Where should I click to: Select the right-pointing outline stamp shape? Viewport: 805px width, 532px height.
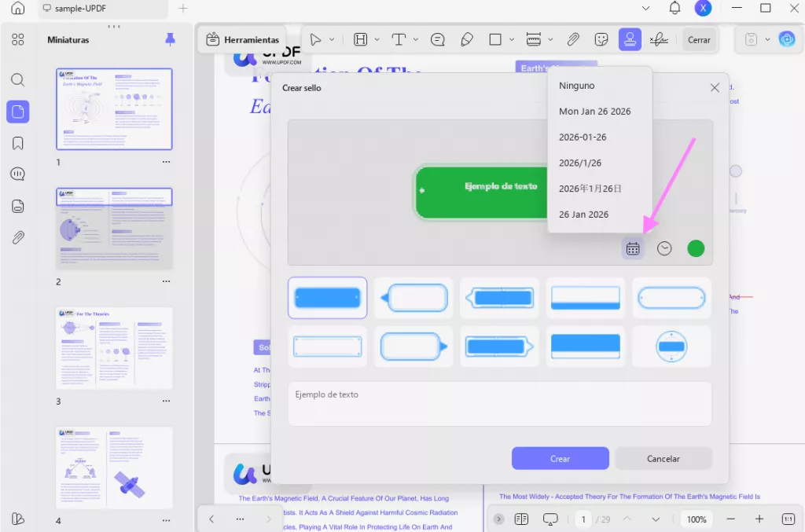(414, 347)
